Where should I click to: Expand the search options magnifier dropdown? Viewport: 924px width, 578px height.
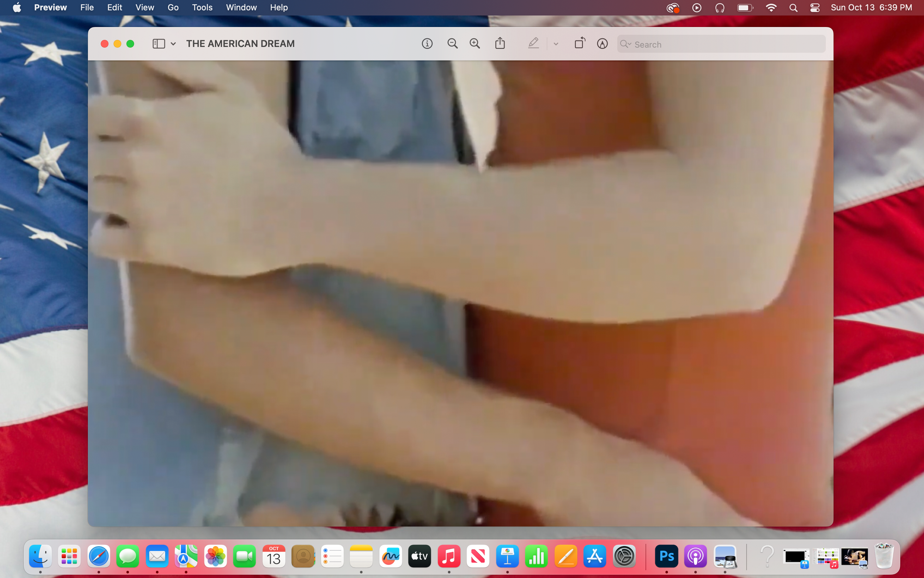pos(626,44)
